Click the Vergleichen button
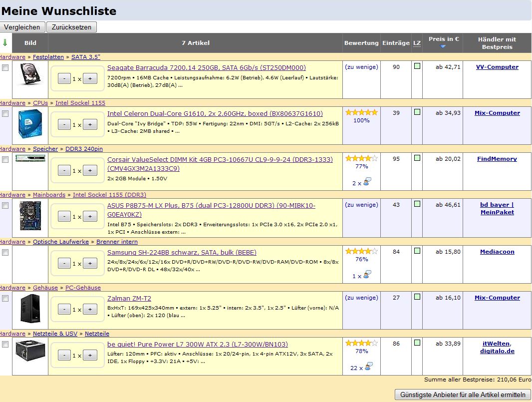Viewport: 532px width, 402px height. (x=22, y=27)
